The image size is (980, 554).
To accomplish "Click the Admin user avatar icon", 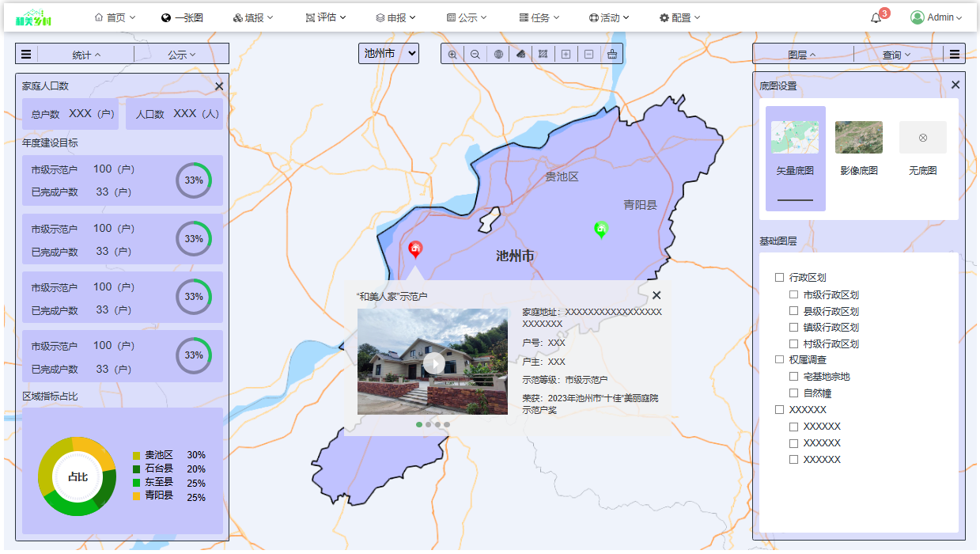I will [917, 17].
